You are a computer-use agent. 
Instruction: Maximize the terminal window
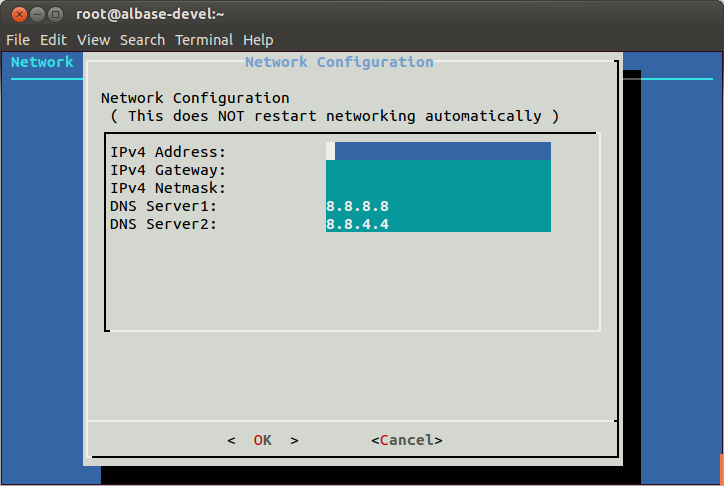click(x=55, y=15)
